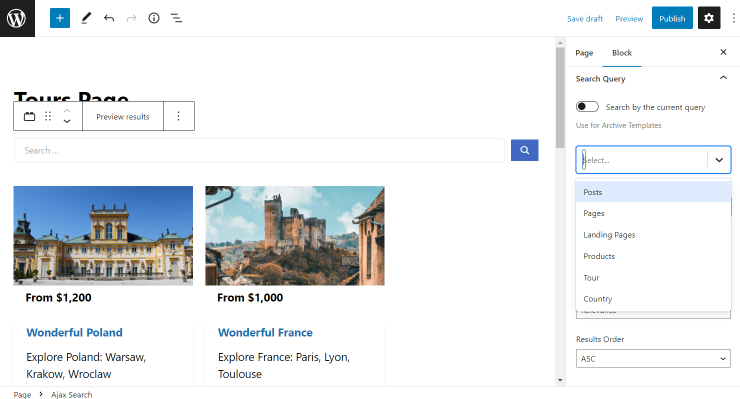The height and width of the screenshot is (399, 740).
Task: Select the Tools pencil icon
Action: tap(86, 18)
